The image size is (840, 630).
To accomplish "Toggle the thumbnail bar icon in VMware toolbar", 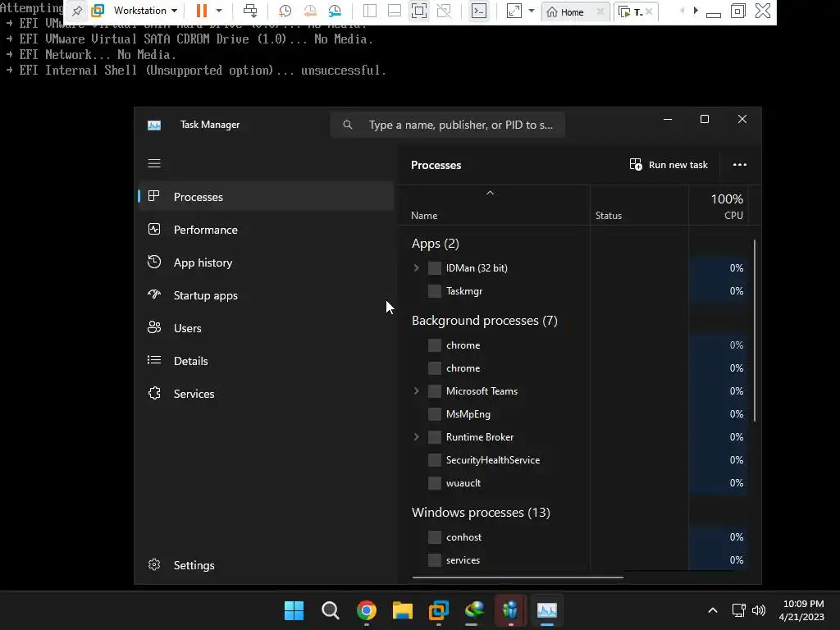I will (x=395, y=11).
